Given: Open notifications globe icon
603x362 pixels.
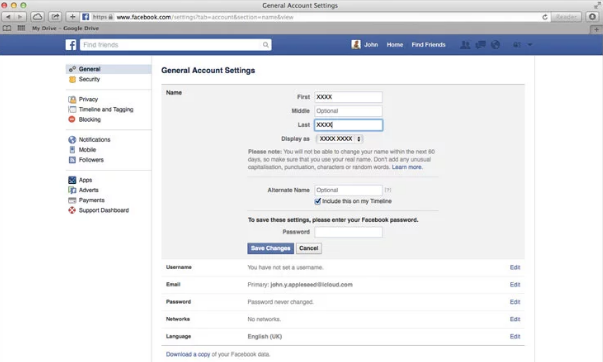Looking at the screenshot, I should click(x=496, y=45).
